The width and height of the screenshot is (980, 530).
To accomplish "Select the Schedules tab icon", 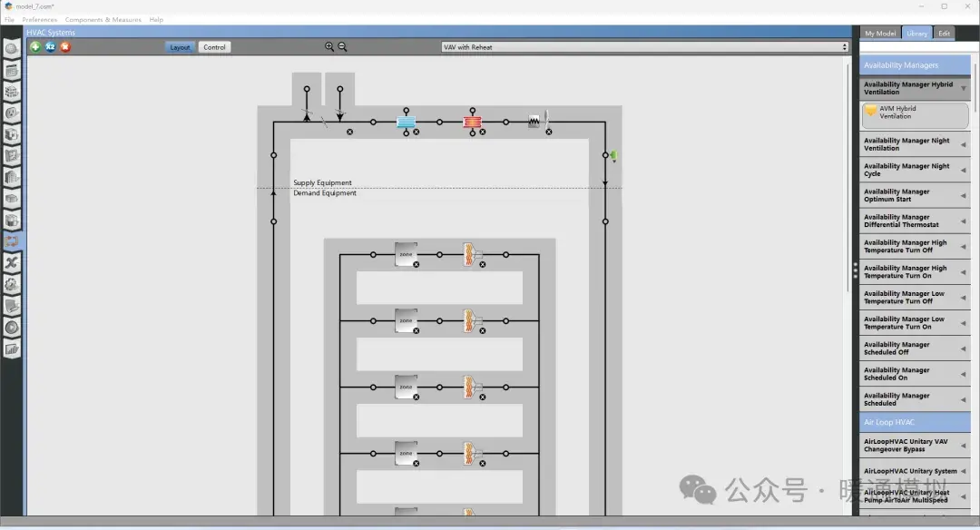I will [12, 69].
